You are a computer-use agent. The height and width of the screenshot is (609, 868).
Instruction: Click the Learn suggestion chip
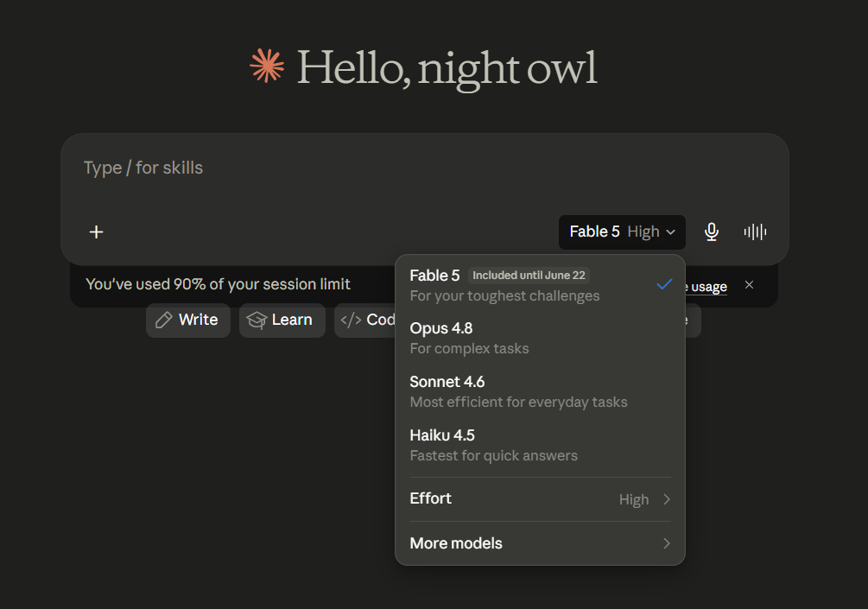pos(282,320)
